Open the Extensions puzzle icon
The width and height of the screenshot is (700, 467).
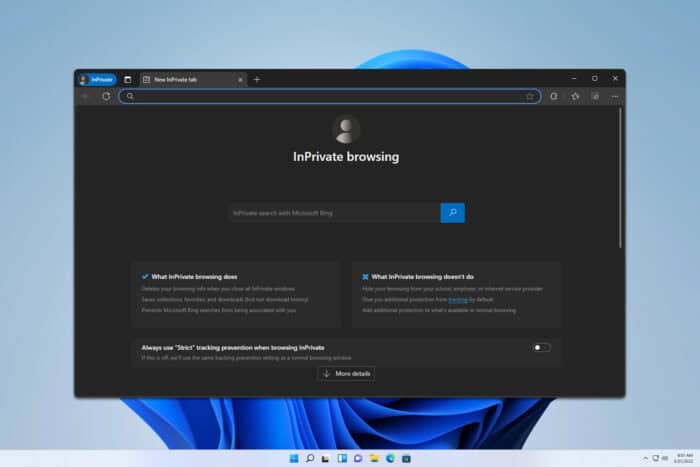tap(554, 96)
